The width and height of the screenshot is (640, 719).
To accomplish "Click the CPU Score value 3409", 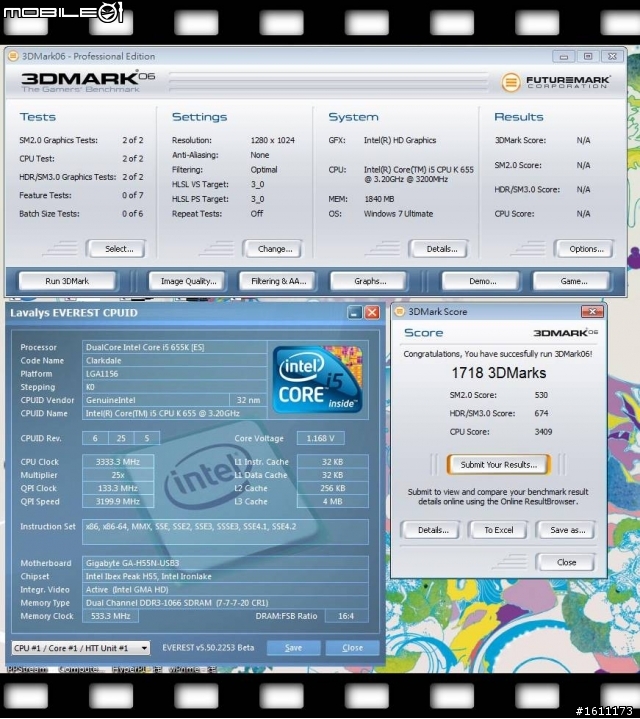I will (x=543, y=432).
